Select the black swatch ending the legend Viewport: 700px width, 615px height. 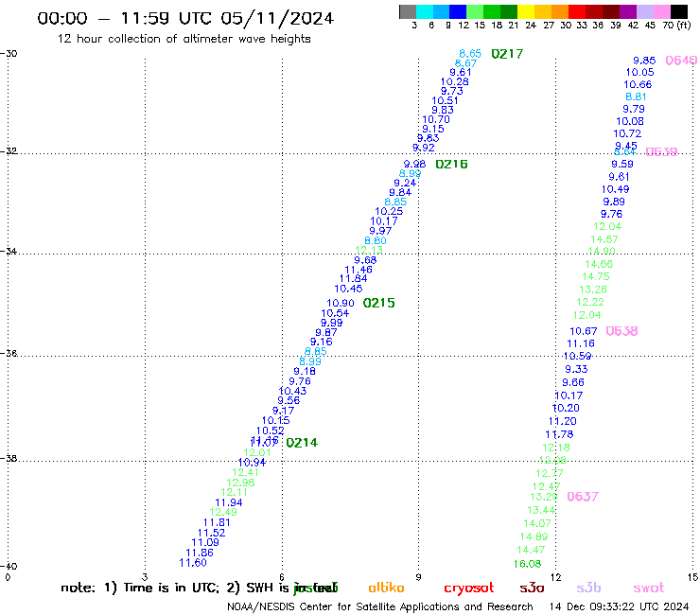pos(679,11)
